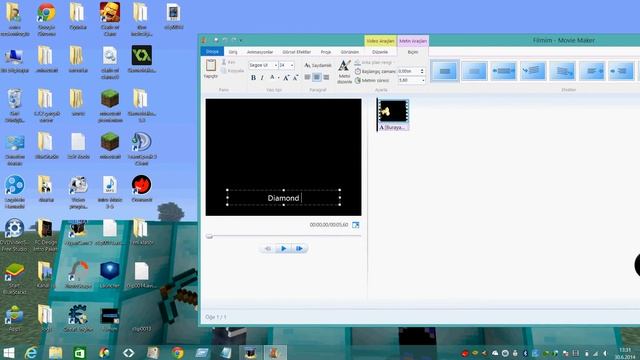Switch to the Proje tab
The width and height of the screenshot is (640, 360).
point(326,52)
